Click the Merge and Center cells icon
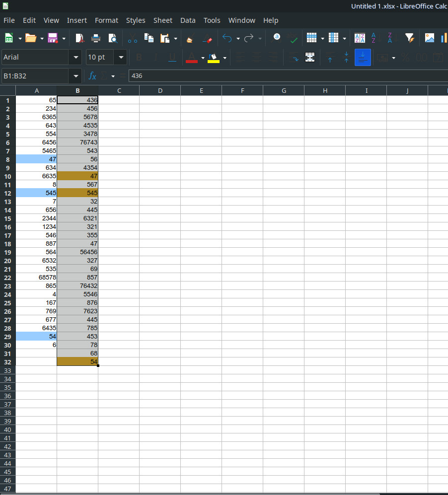Viewport: 448px width, 495px height. tap(310, 57)
